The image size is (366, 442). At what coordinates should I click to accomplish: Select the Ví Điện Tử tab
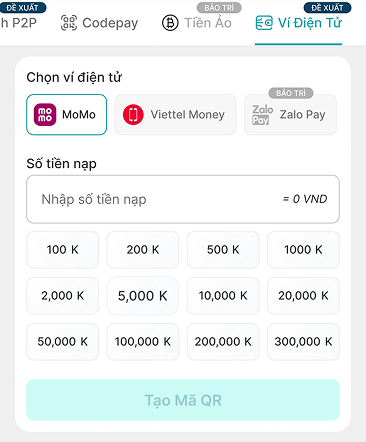[299, 23]
